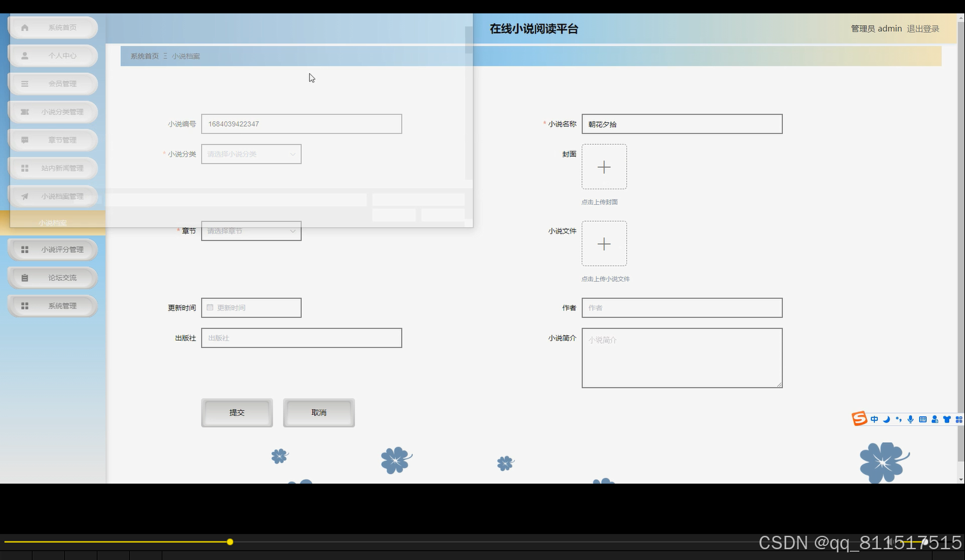This screenshot has width=965, height=560.
Task: Click the video progress bar handle
Action: [x=230, y=542]
